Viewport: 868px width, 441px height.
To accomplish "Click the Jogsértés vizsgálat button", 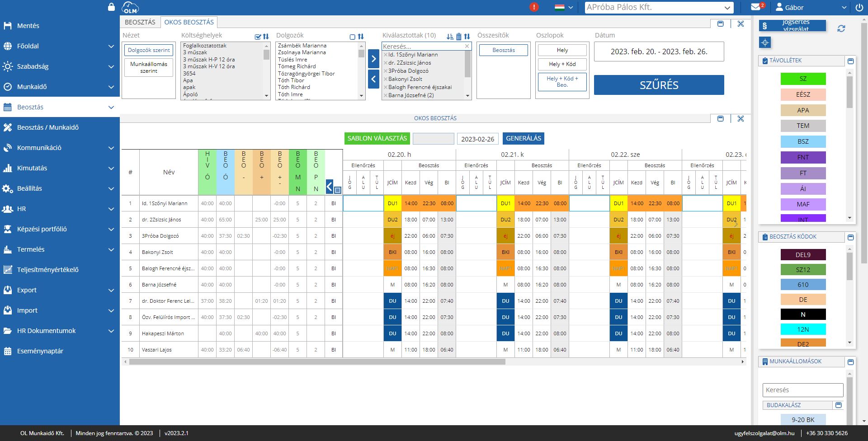I will coord(793,26).
